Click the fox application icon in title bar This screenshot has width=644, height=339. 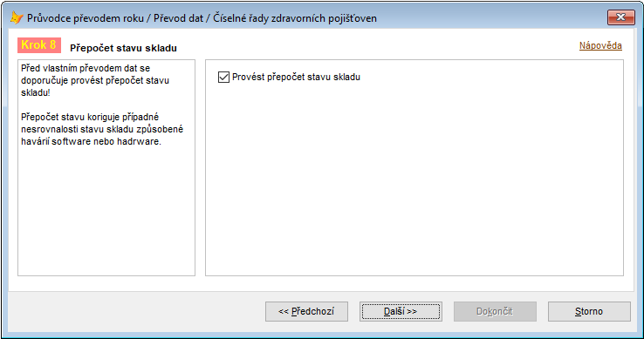[17, 17]
